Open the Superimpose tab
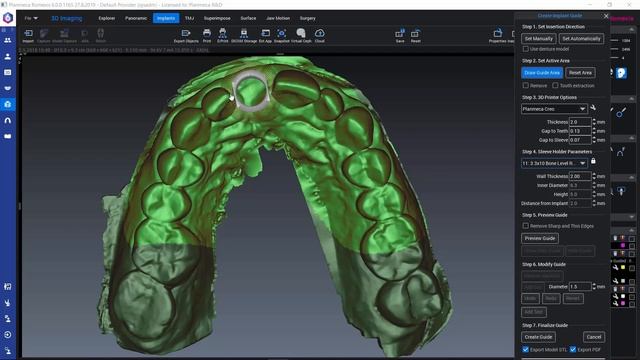 pos(217,18)
